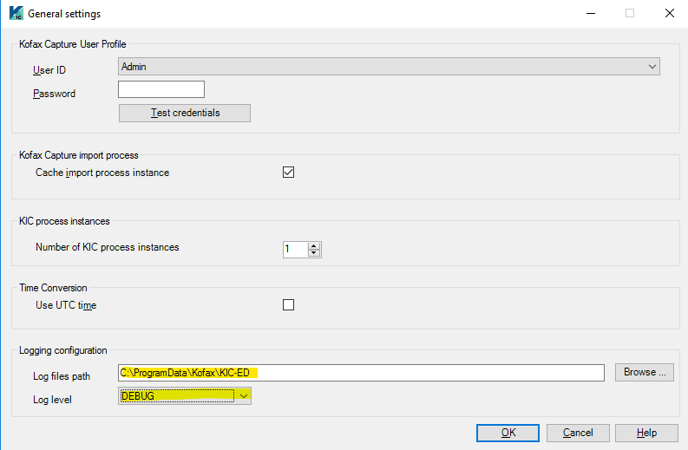The height and width of the screenshot is (450, 688).
Task: Enable the Use UTC time checkbox
Action: click(x=288, y=305)
